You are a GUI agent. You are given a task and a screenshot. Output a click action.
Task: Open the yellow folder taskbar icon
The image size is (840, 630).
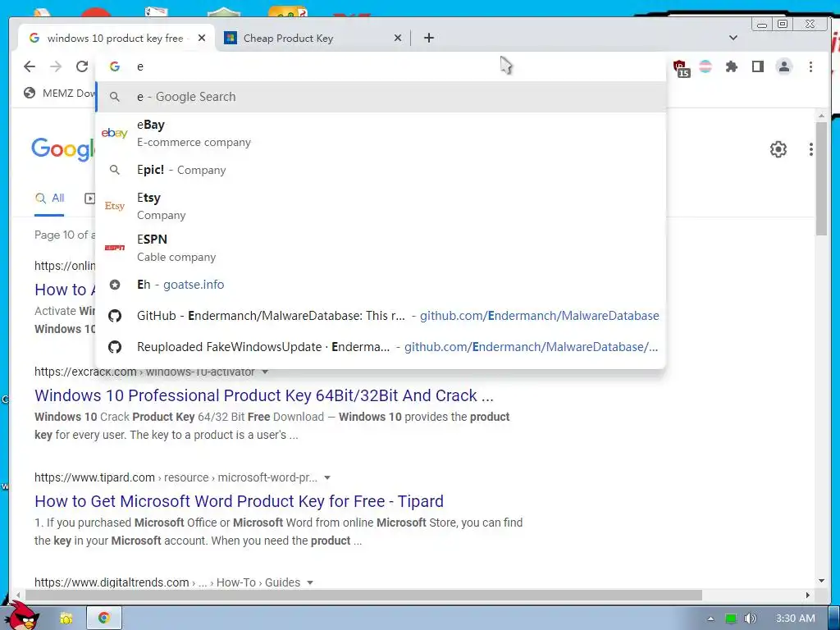[x=66, y=619]
